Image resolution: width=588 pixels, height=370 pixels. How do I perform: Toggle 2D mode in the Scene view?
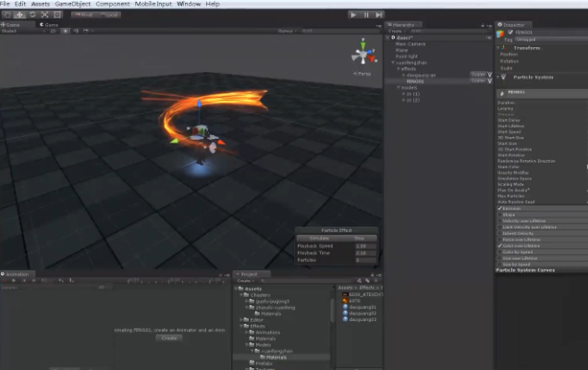[54, 31]
